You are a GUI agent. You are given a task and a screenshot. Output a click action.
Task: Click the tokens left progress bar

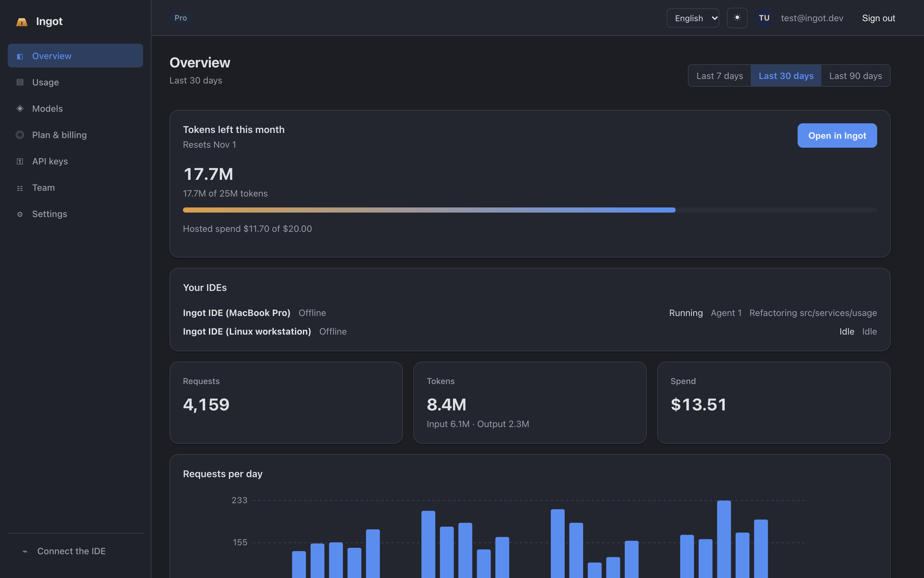530,210
